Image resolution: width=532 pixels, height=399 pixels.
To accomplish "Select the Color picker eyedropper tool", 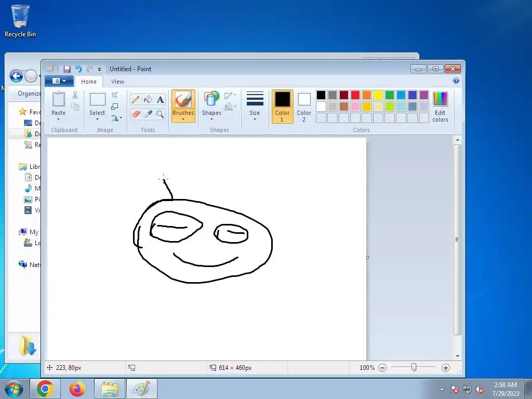I will coord(148,114).
